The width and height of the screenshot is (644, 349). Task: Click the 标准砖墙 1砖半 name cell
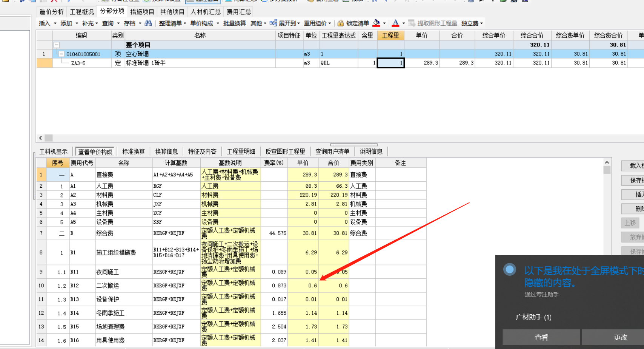pyautogui.click(x=200, y=63)
